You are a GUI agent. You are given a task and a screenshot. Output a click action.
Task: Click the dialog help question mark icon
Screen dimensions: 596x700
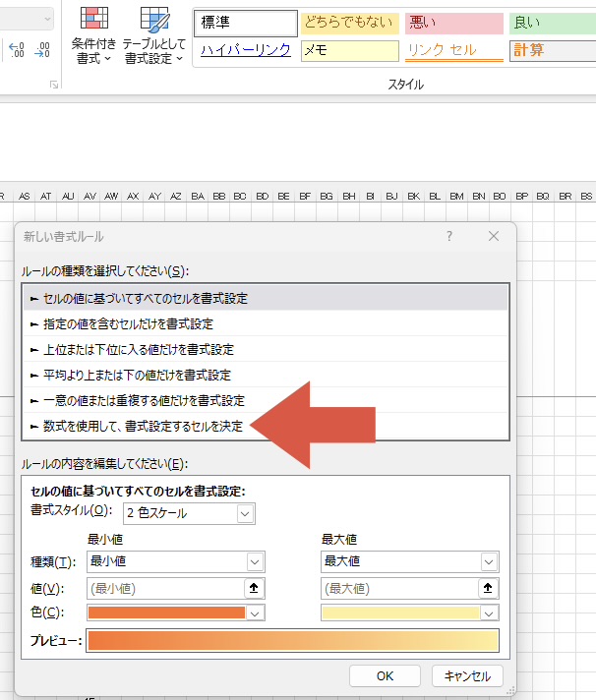pos(449,236)
